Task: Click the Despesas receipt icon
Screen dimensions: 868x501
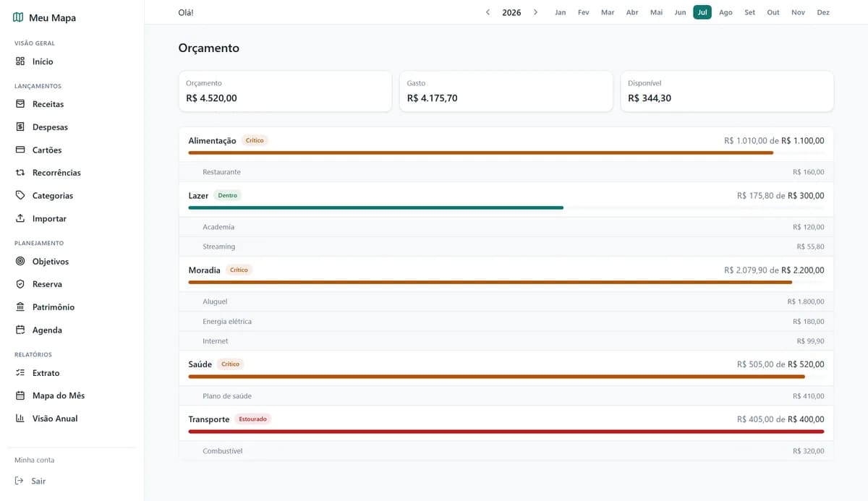Action: coord(20,127)
